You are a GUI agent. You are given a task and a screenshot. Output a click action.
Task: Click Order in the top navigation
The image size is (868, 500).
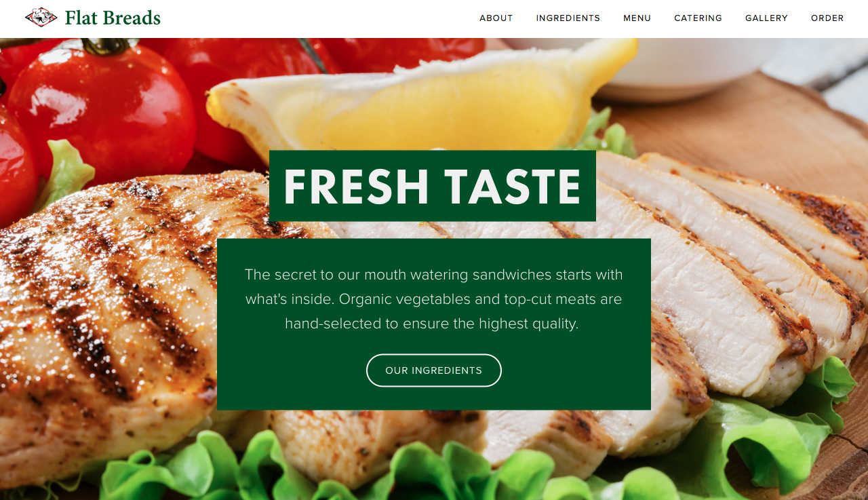[x=827, y=18]
